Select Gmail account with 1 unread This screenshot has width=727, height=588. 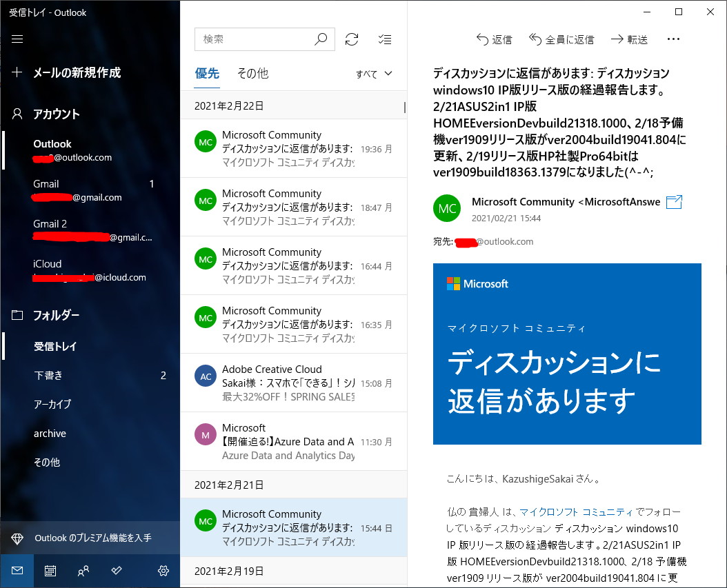90,190
